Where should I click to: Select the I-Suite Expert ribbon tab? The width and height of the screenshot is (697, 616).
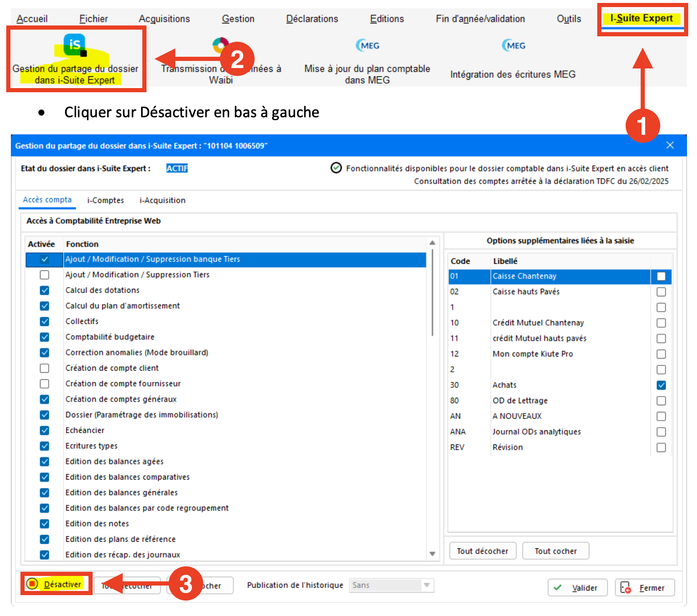coord(641,18)
